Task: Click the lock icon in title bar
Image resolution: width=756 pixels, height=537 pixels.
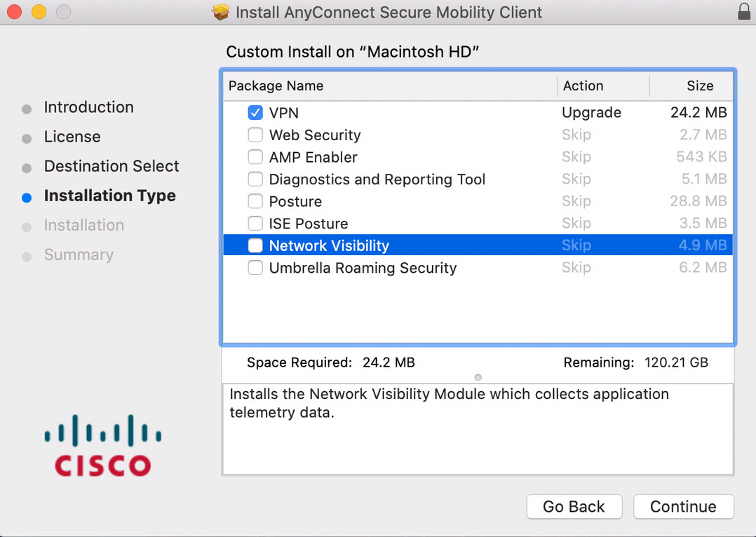Action: [x=745, y=11]
